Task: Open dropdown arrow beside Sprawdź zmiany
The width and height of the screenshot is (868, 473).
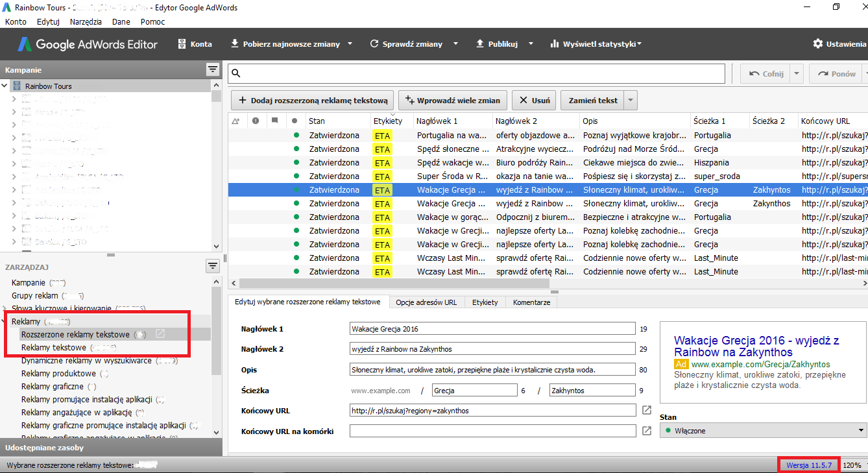Action: pyautogui.click(x=455, y=44)
